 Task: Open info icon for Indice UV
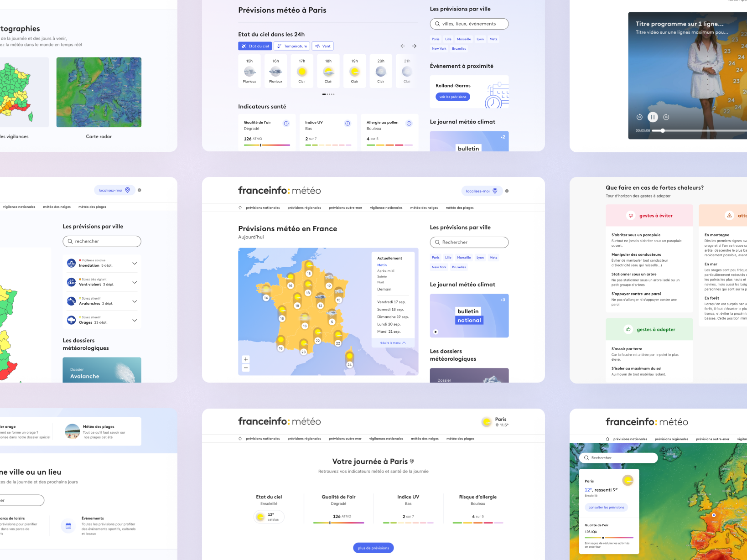(348, 123)
